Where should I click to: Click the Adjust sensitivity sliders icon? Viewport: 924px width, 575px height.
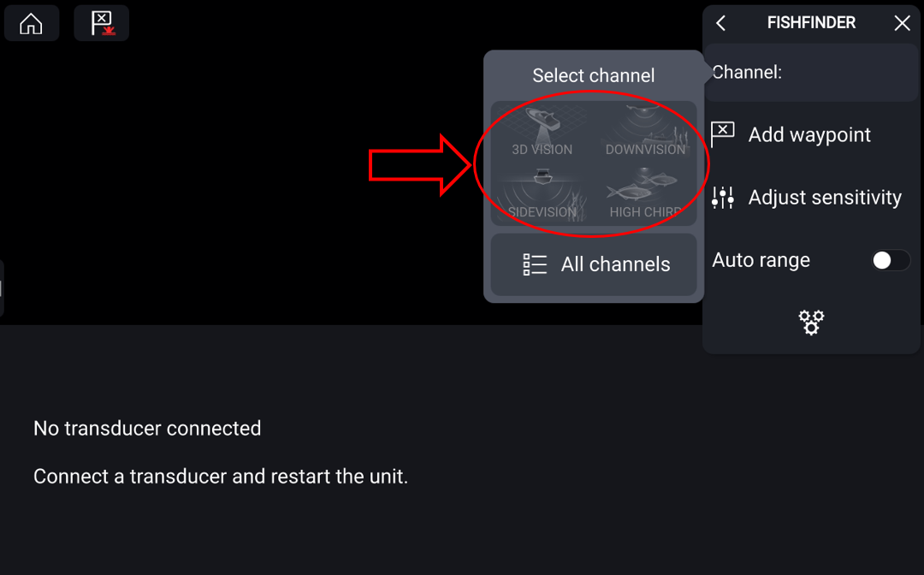point(723,198)
